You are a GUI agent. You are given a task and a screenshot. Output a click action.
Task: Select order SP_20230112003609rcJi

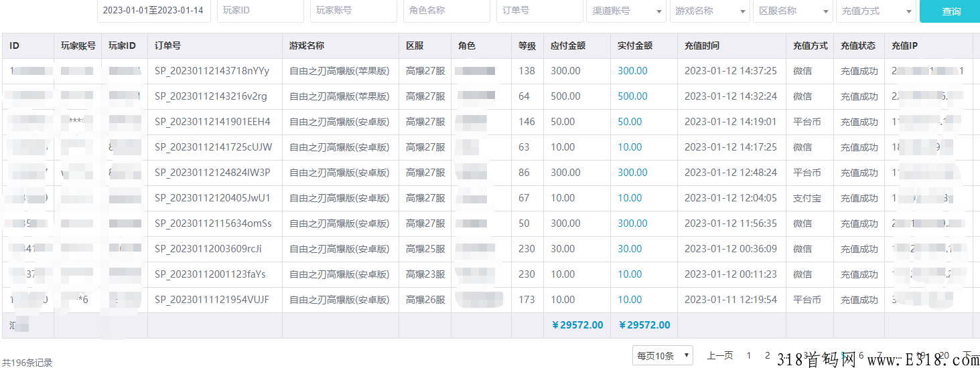[208, 249]
